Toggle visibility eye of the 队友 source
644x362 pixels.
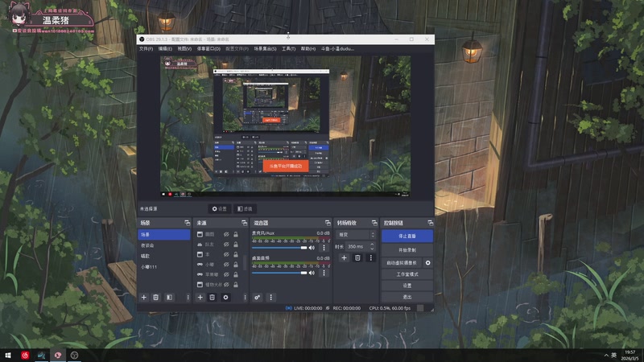click(226, 245)
